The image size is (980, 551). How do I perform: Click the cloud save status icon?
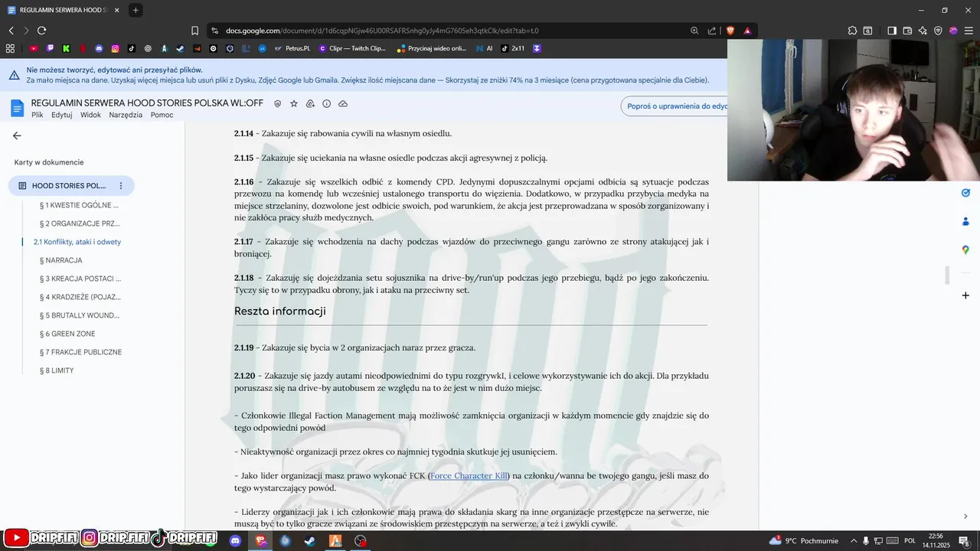[343, 103]
